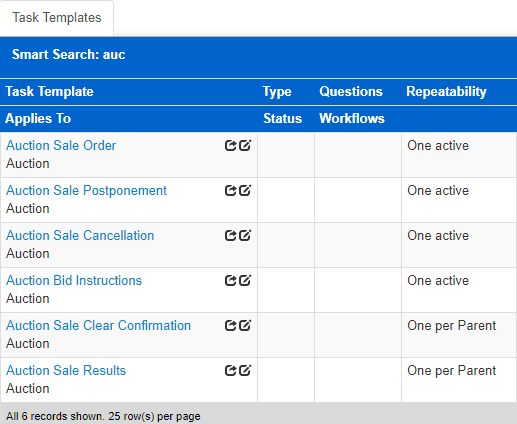Click the share icon for Auction Sale Postponement

[230, 190]
